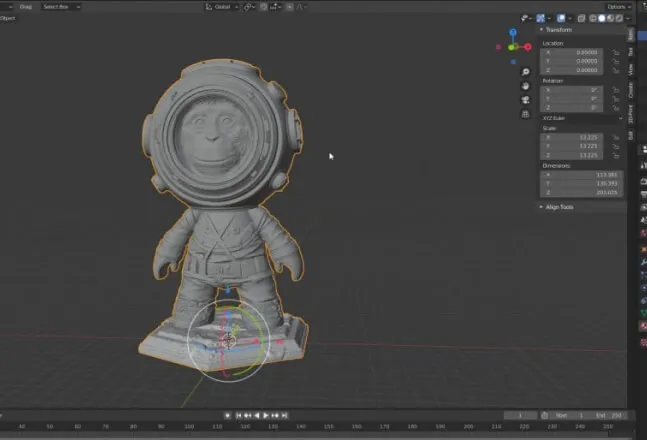Open pivot point dropdown
Screen dimensions: 647x440
tap(249, 7)
